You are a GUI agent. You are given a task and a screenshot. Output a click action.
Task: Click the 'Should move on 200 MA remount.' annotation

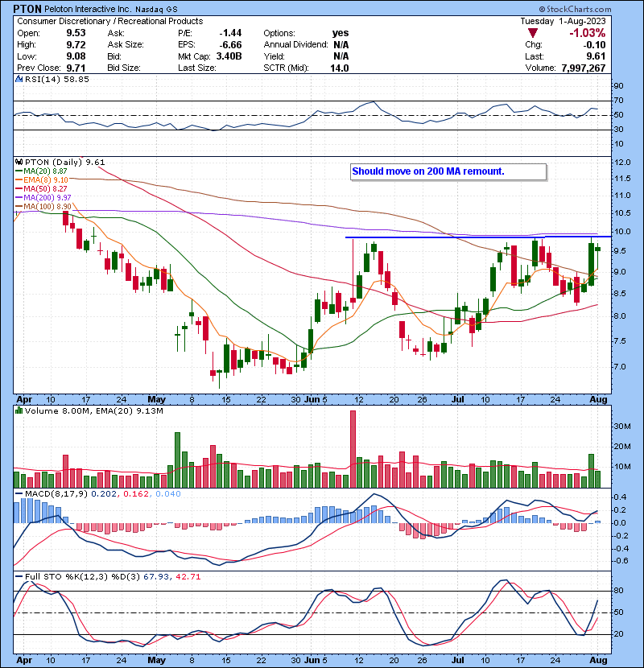coord(428,171)
